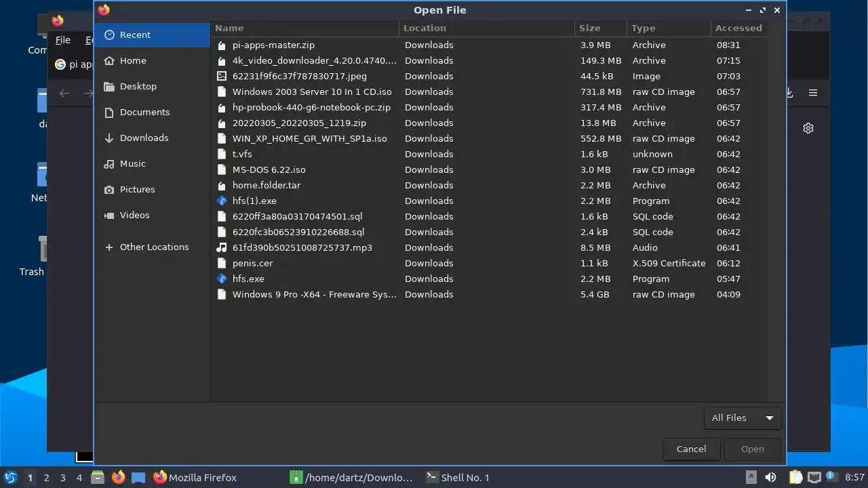This screenshot has width=868, height=488.
Task: Open the clipboard manager tray icon
Action: (x=795, y=477)
